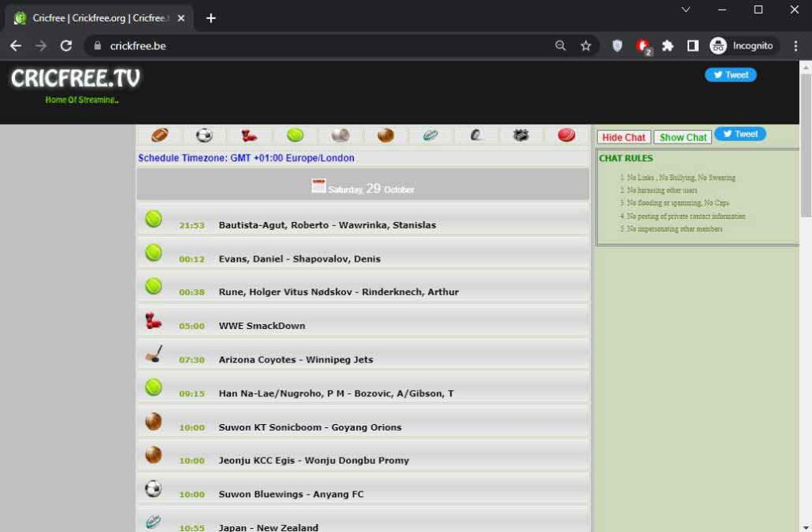Select the red cricket ball category
The width and height of the screenshot is (812, 532).
pos(566,136)
